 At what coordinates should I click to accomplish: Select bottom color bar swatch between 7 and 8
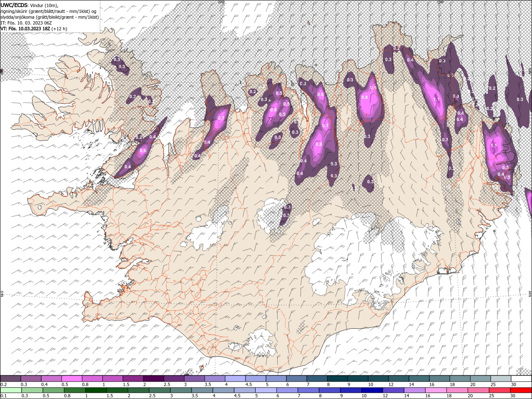coord(308,390)
